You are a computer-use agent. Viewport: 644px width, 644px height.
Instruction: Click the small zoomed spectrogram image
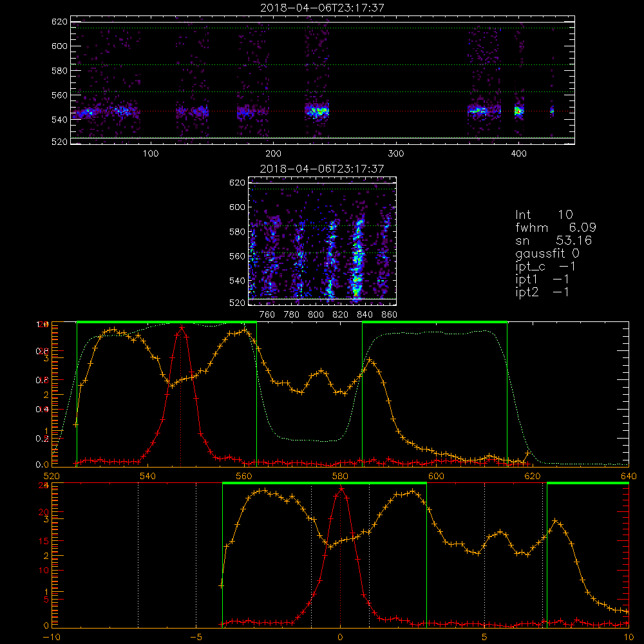pyautogui.click(x=322, y=241)
